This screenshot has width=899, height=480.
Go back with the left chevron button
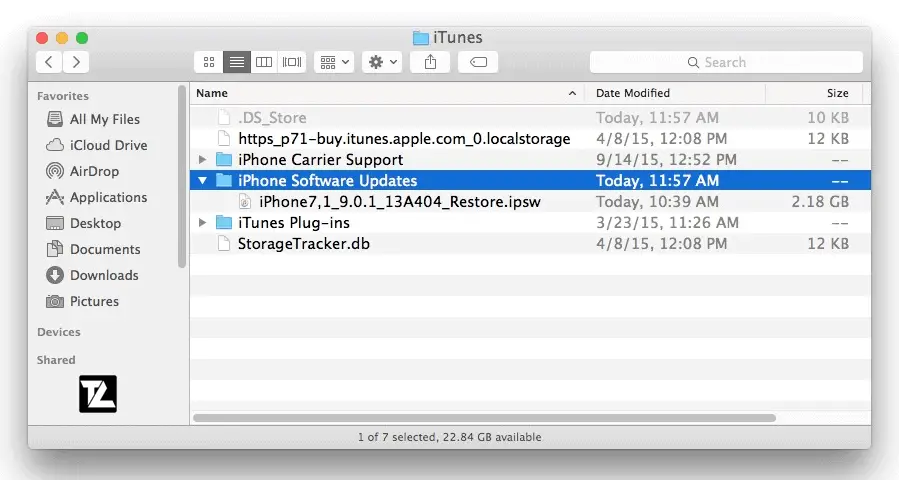click(x=49, y=62)
